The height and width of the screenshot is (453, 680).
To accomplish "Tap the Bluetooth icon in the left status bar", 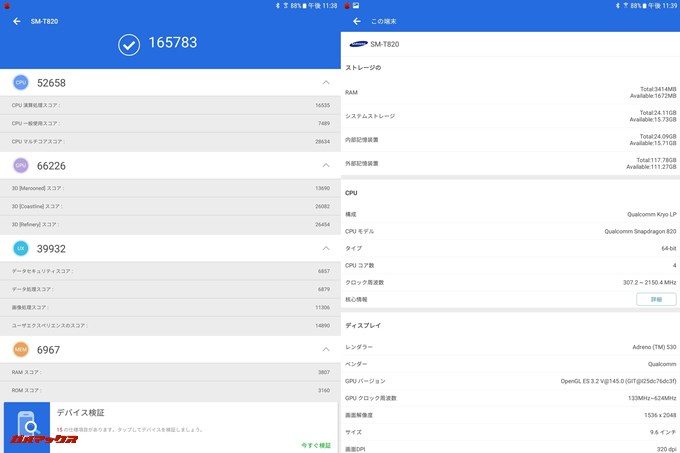I will [x=278, y=6].
